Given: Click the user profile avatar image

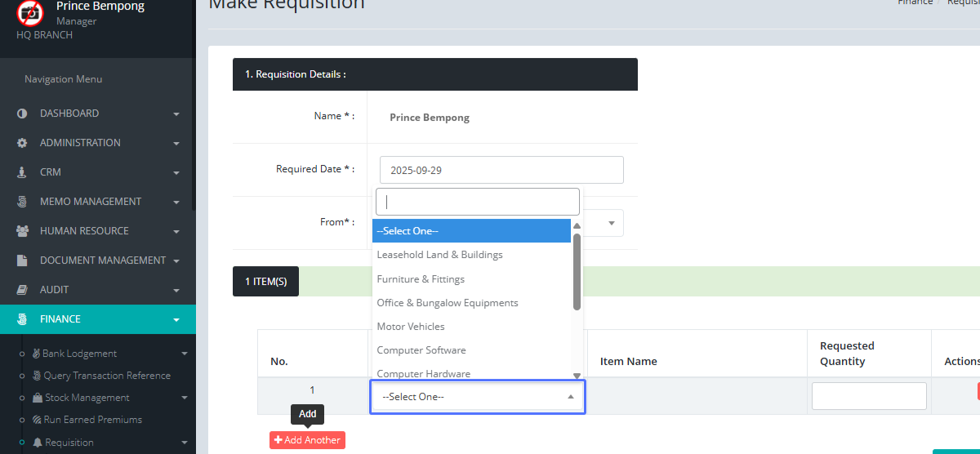Looking at the screenshot, I should pos(30,12).
